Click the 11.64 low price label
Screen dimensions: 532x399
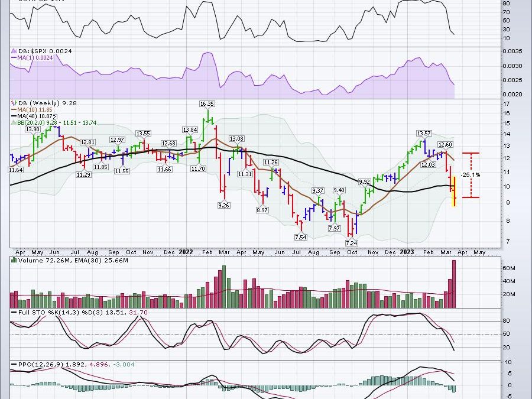point(15,170)
